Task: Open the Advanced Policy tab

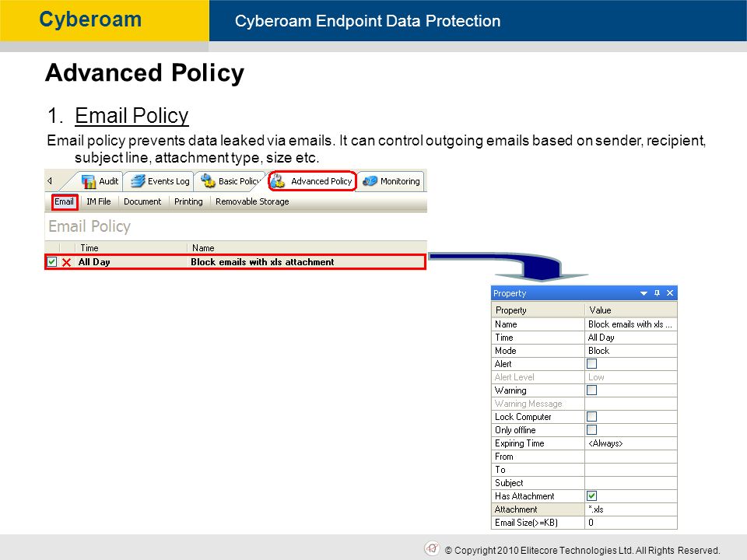Action: pyautogui.click(x=313, y=181)
